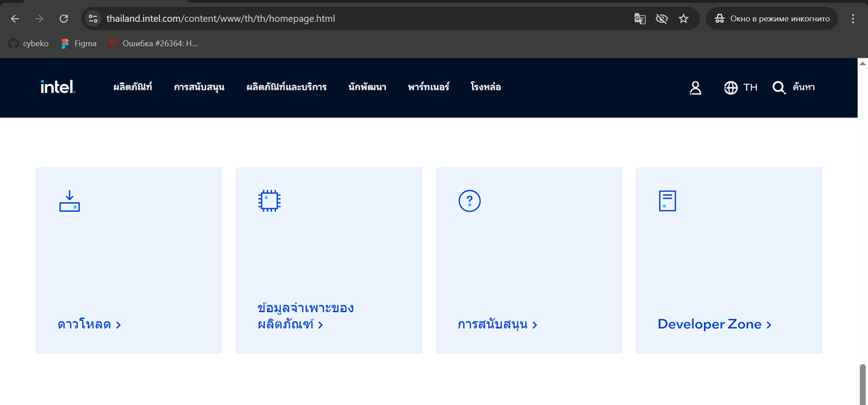This screenshot has height=405, width=868.
Task: Open the ผลิตภัณฑ์และบริการ menu
Action: pyautogui.click(x=287, y=87)
